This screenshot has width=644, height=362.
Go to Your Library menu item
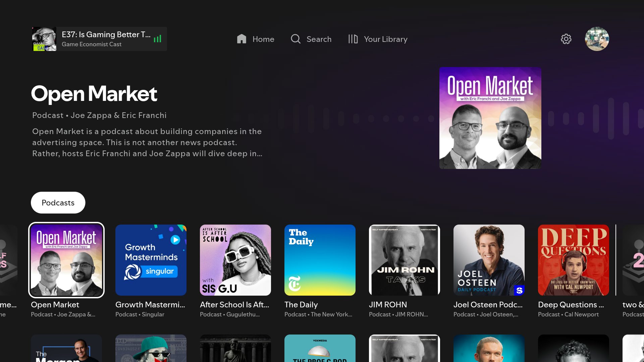(385, 39)
